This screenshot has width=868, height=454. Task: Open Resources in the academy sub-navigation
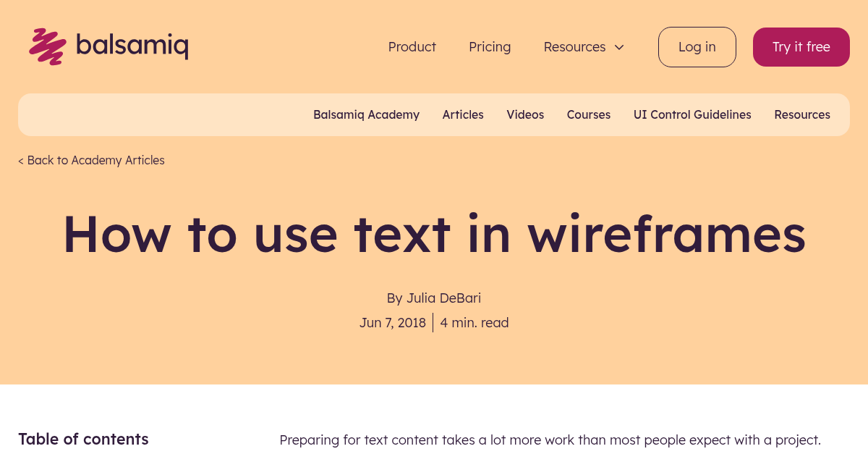pyautogui.click(x=802, y=114)
